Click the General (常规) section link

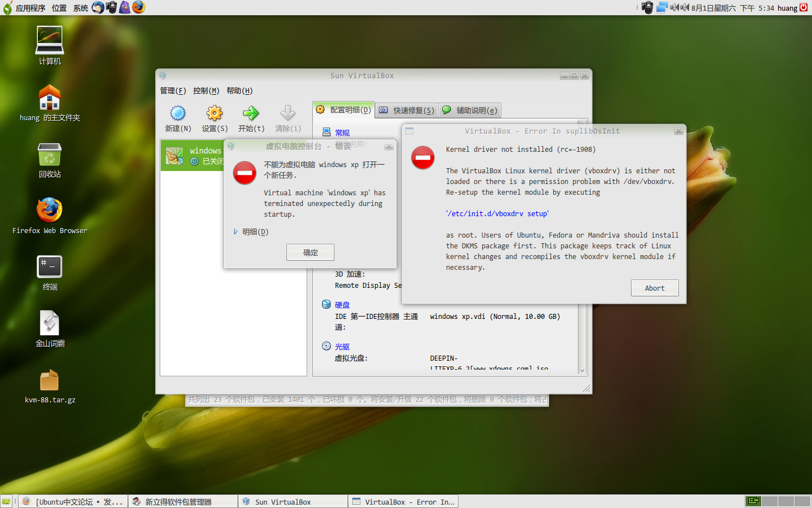point(342,133)
